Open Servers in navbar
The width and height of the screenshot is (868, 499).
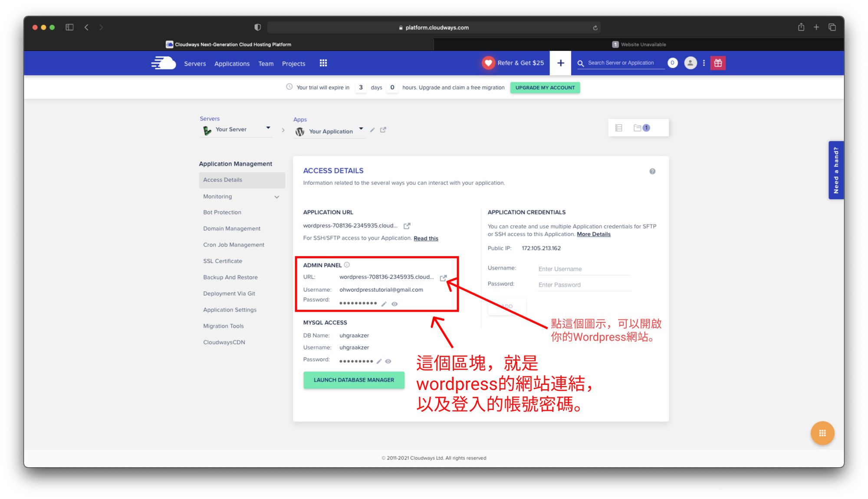point(195,63)
